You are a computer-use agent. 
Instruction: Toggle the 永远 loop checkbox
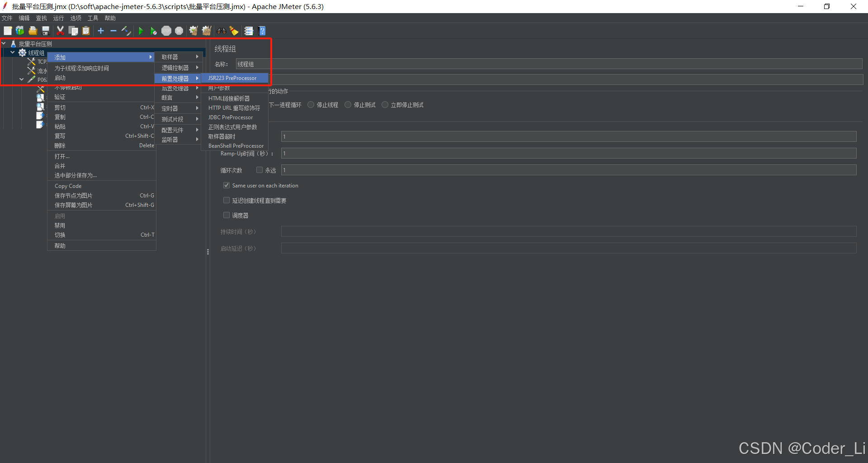point(259,170)
